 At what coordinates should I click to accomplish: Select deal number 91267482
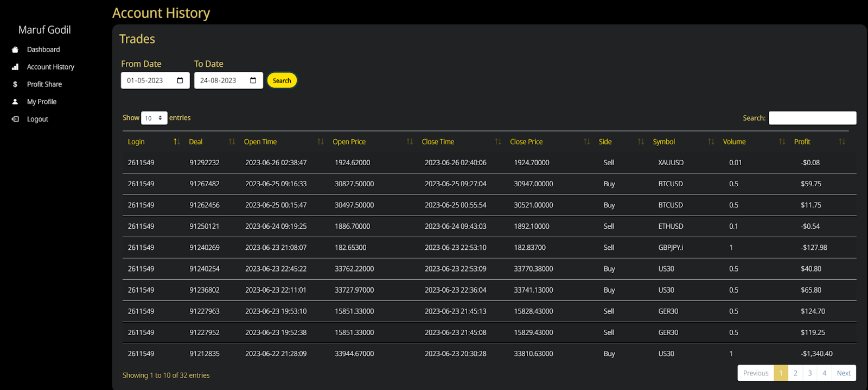(205, 184)
